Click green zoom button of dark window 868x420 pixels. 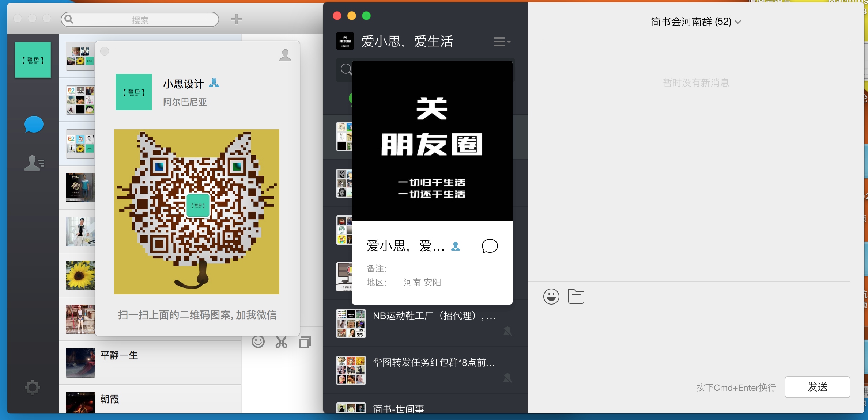pyautogui.click(x=366, y=16)
